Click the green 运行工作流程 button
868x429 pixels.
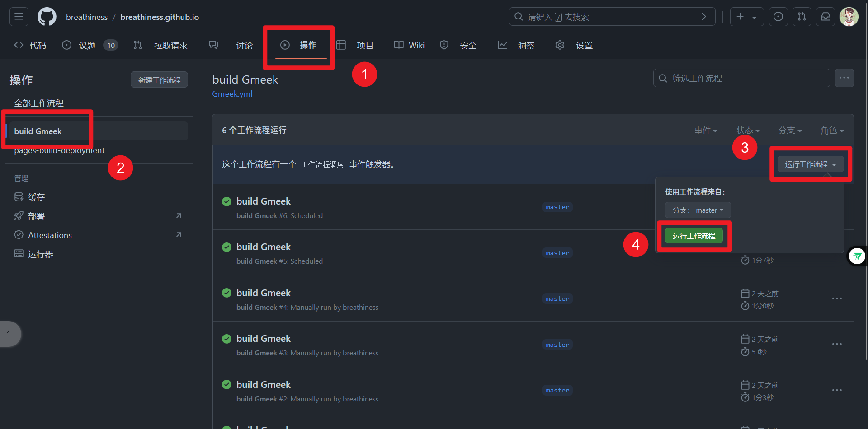click(x=693, y=235)
